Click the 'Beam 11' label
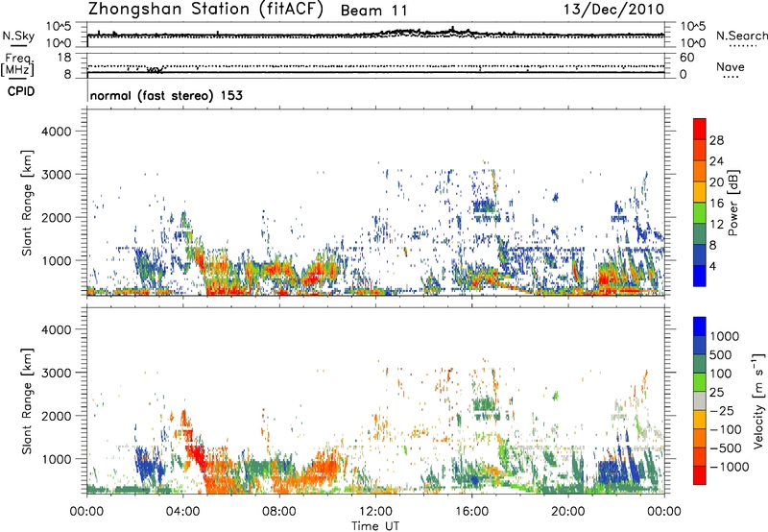768x532 pixels. pos(373,11)
